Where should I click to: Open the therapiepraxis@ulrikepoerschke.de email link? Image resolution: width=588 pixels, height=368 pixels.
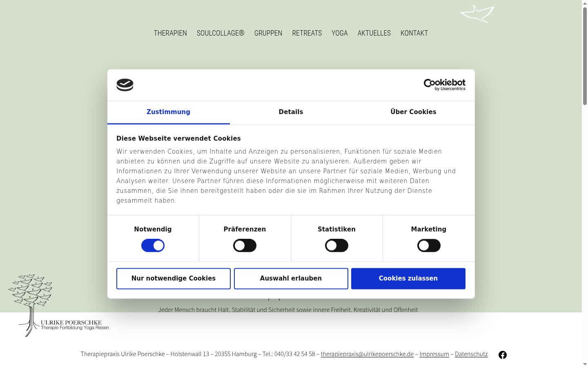pyautogui.click(x=367, y=354)
